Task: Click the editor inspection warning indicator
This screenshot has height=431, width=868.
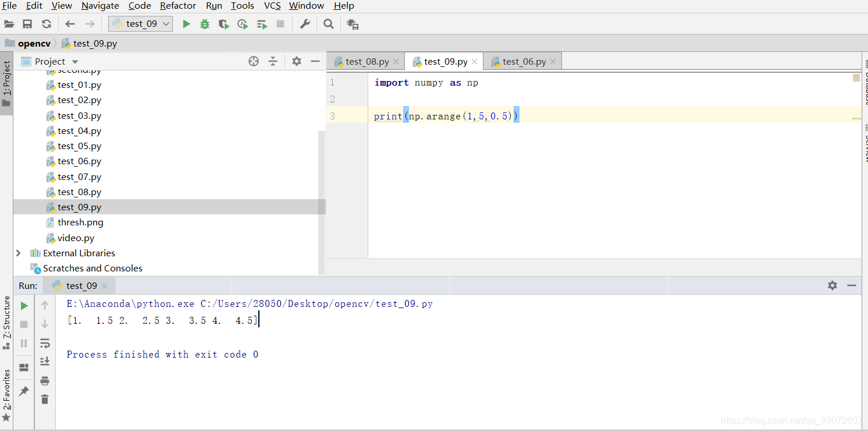Action: 856,77
